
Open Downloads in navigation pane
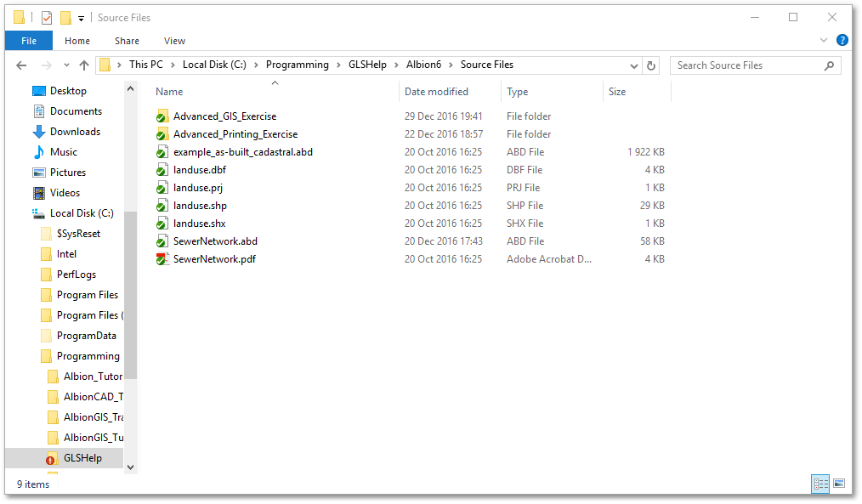75,132
